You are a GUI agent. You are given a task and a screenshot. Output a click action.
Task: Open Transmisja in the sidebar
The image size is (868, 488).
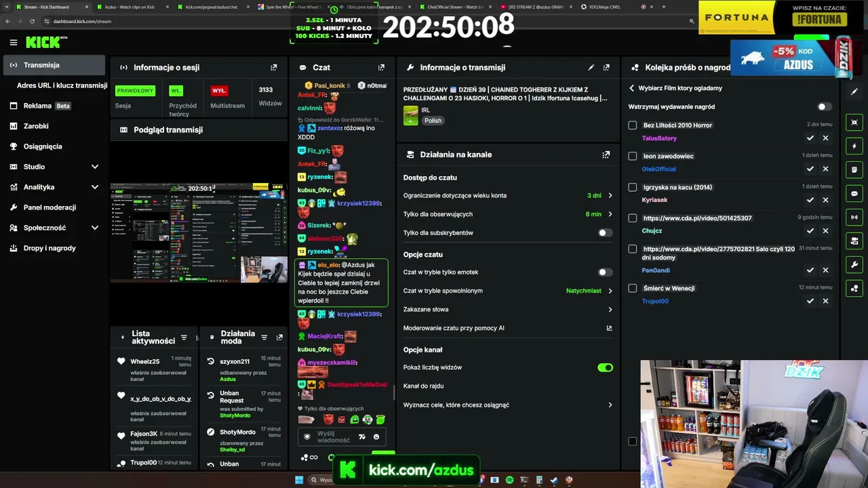[x=54, y=65]
